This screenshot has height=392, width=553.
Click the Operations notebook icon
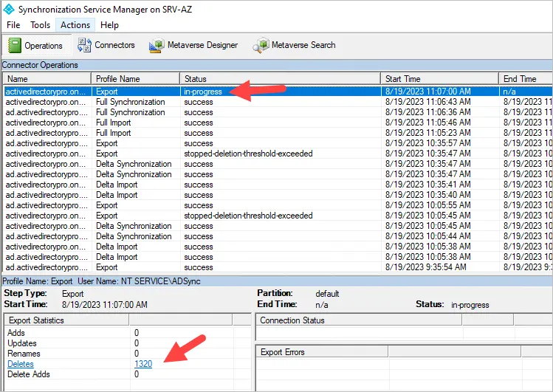coord(15,46)
